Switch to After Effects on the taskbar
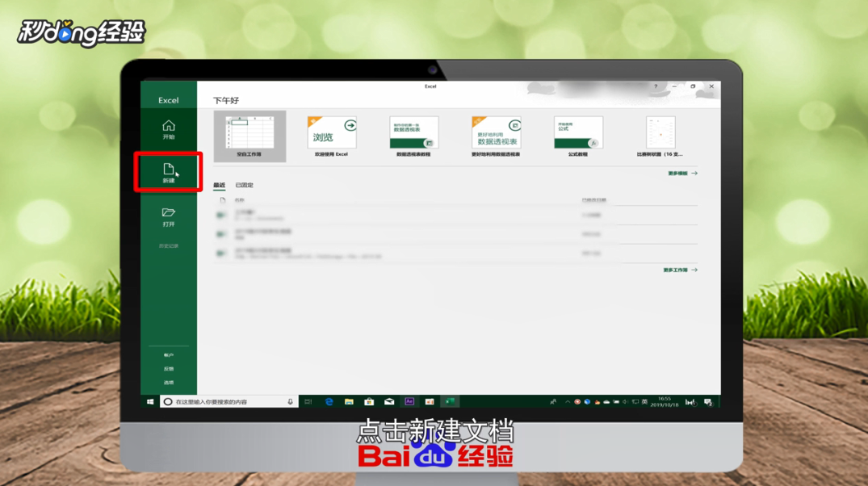Screen dimensions: 868x486 pos(409,402)
